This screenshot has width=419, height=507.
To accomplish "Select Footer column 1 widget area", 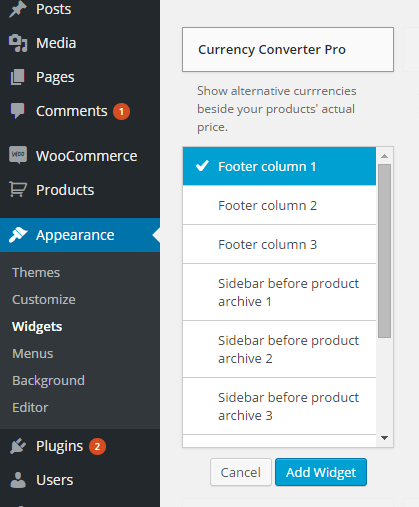I will [279, 166].
